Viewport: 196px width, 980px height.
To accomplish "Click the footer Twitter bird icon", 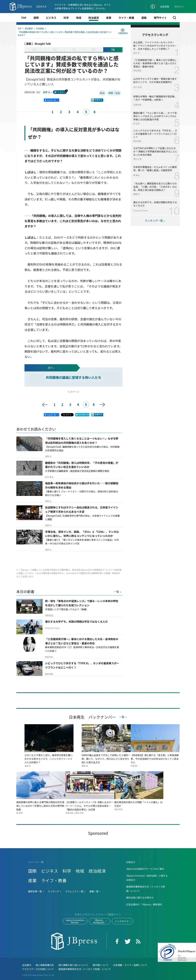I will [128, 941].
